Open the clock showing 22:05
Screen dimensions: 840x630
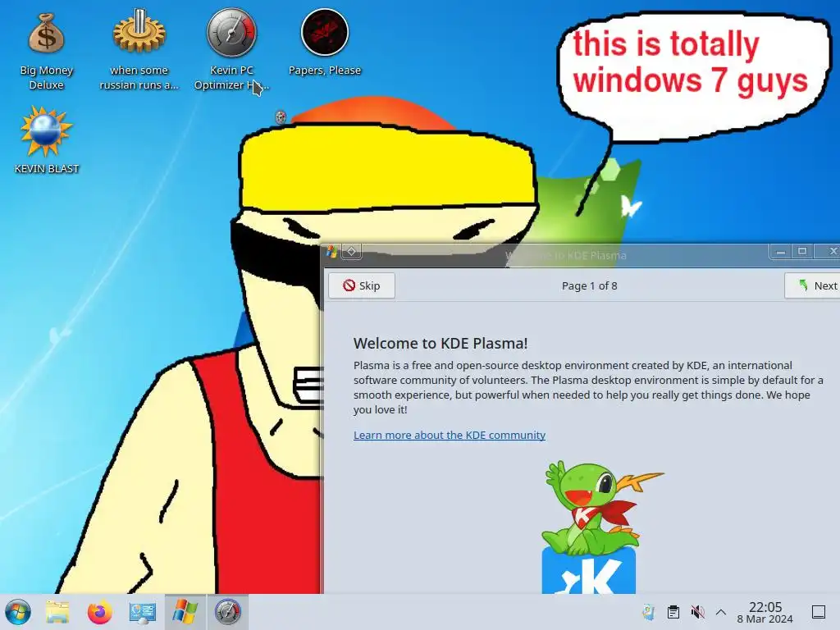(x=765, y=612)
